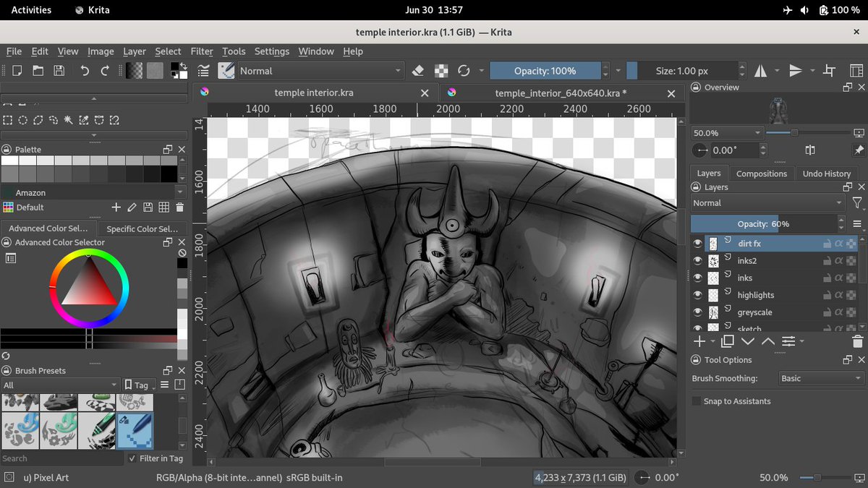The height and width of the screenshot is (488, 868).
Task: Reload the original brush preset
Action: tap(464, 71)
